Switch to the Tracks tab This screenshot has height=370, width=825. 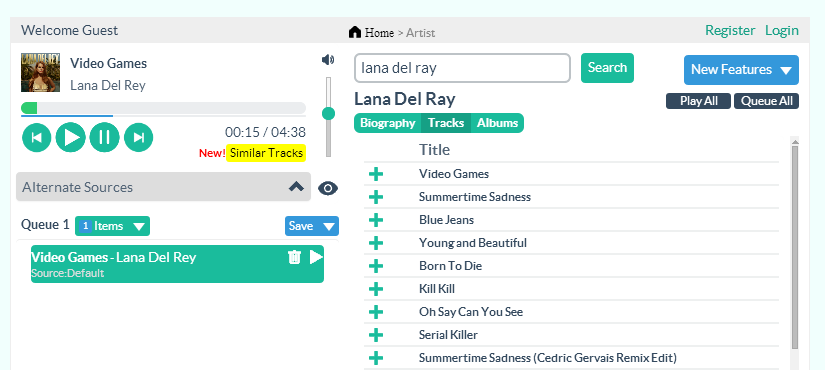[446, 123]
